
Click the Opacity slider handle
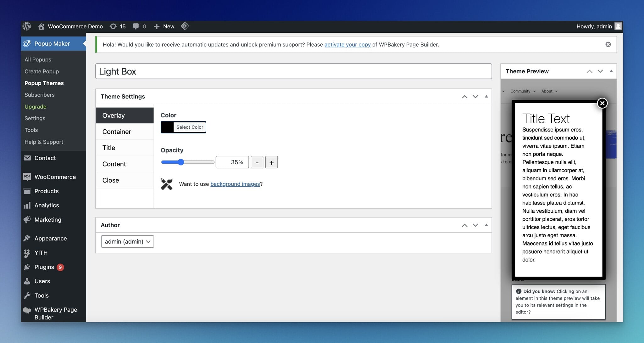(181, 162)
